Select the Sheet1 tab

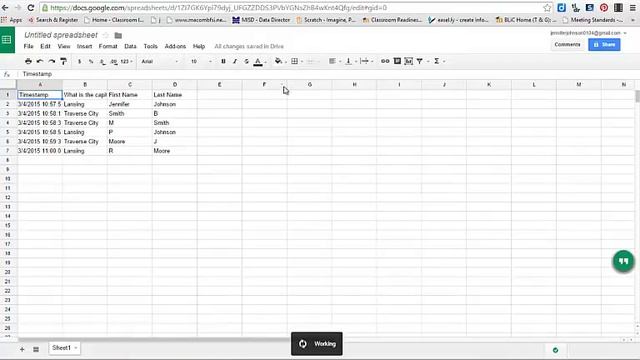(x=64, y=348)
